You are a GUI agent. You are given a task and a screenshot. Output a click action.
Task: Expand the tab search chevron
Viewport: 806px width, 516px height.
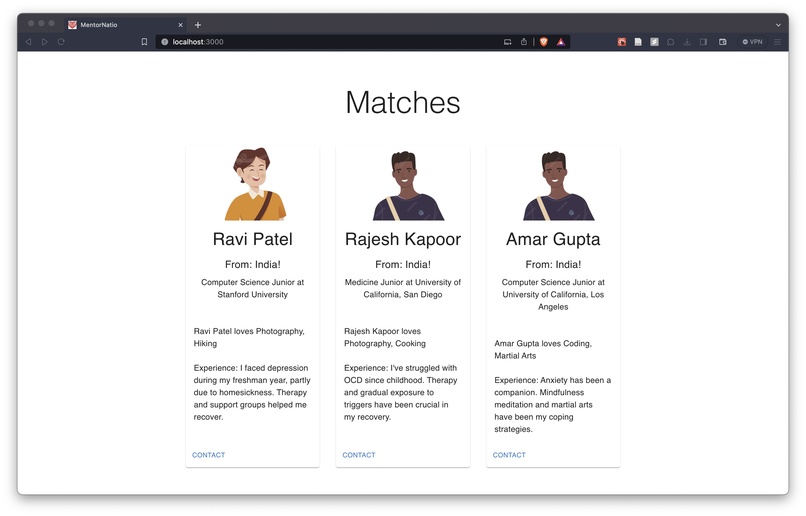tap(778, 25)
